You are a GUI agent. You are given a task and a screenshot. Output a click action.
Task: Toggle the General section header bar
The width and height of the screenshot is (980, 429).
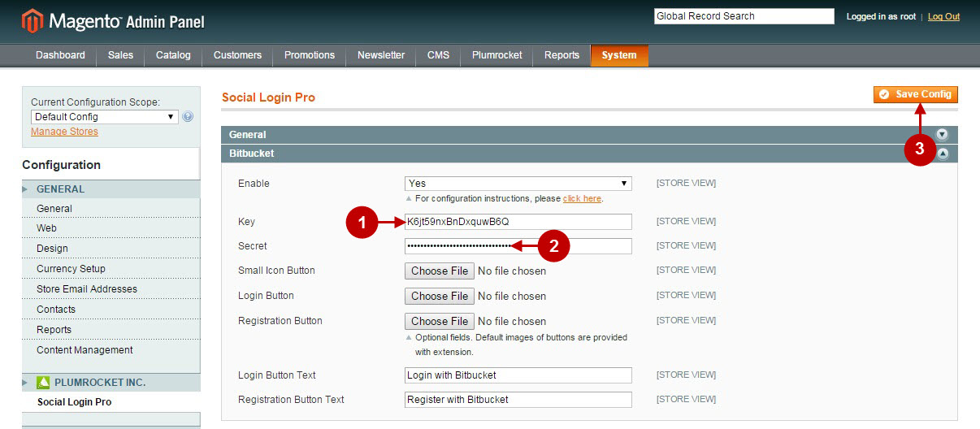coord(589,135)
